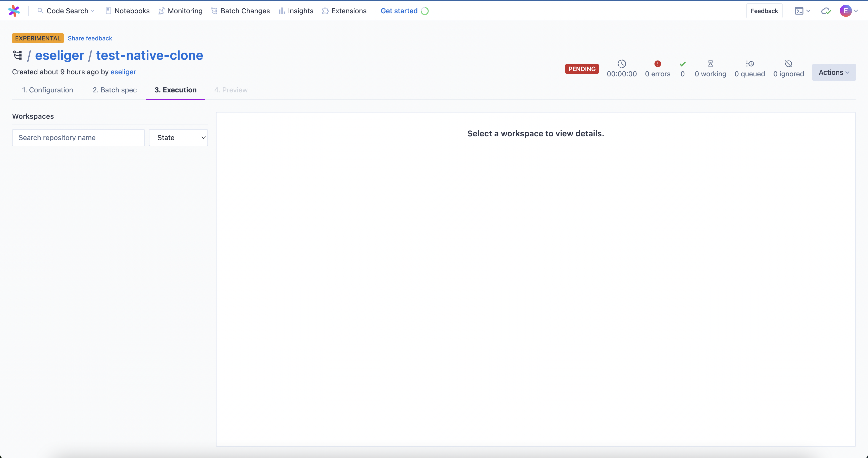Click the 0 errors label
The width and height of the screenshot is (868, 458).
pos(657,74)
